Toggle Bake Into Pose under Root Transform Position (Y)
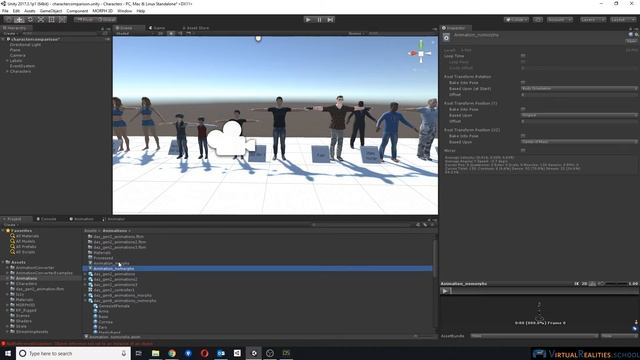 coord(523,109)
